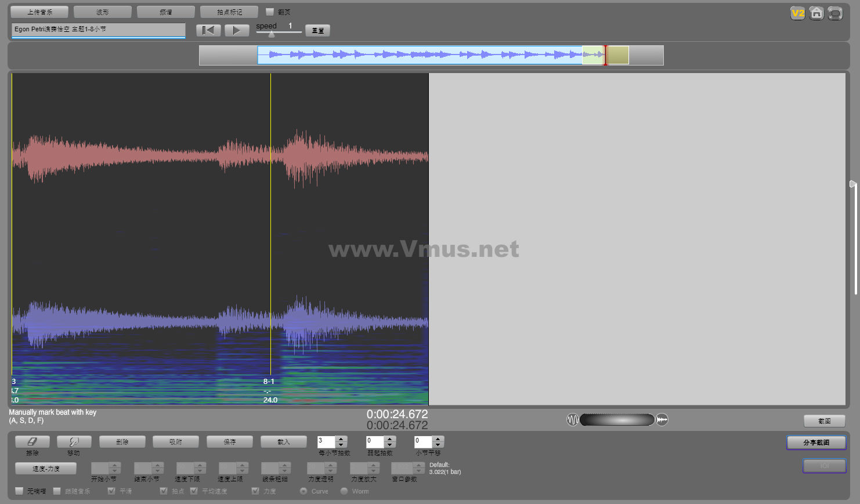
Task: Toggle the fullscreen icon at top right
Action: coord(835,13)
